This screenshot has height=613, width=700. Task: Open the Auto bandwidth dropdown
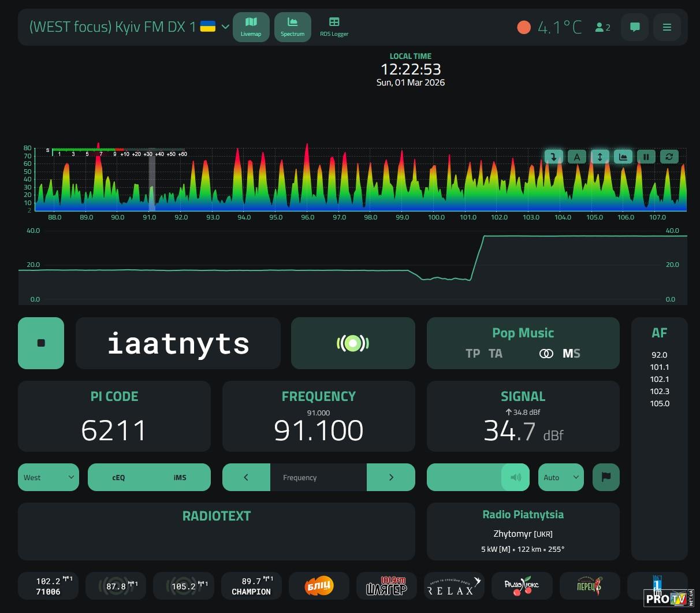pos(561,477)
